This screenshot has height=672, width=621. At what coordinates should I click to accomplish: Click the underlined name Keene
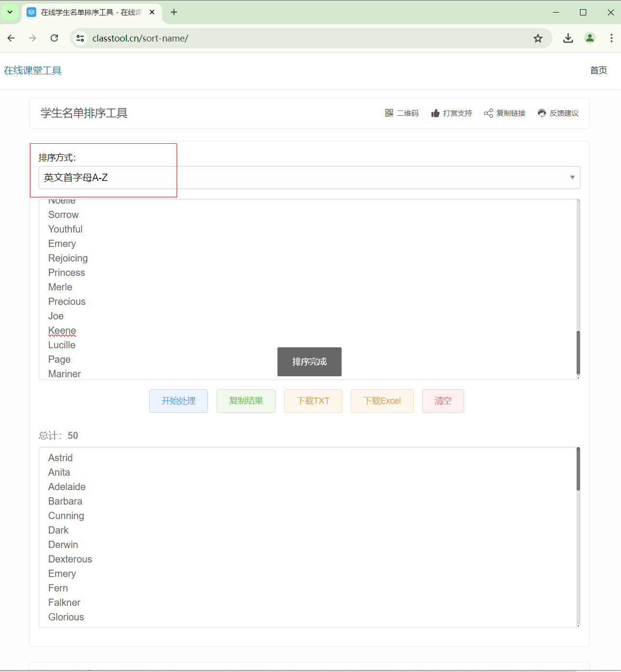pos(62,330)
